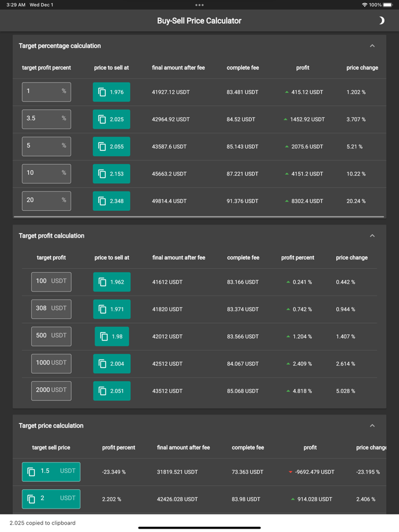This screenshot has width=399, height=532.
Task: Copy the 2.055 sell price
Action: (x=111, y=146)
